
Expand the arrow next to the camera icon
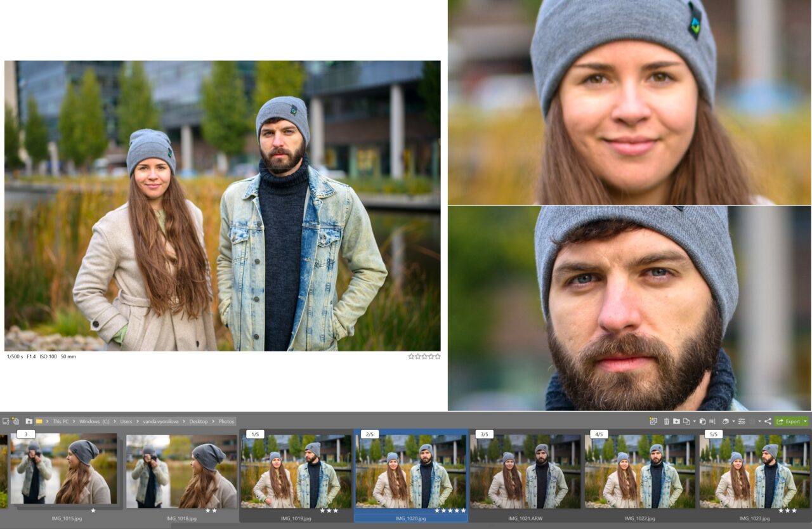[x=734, y=421]
